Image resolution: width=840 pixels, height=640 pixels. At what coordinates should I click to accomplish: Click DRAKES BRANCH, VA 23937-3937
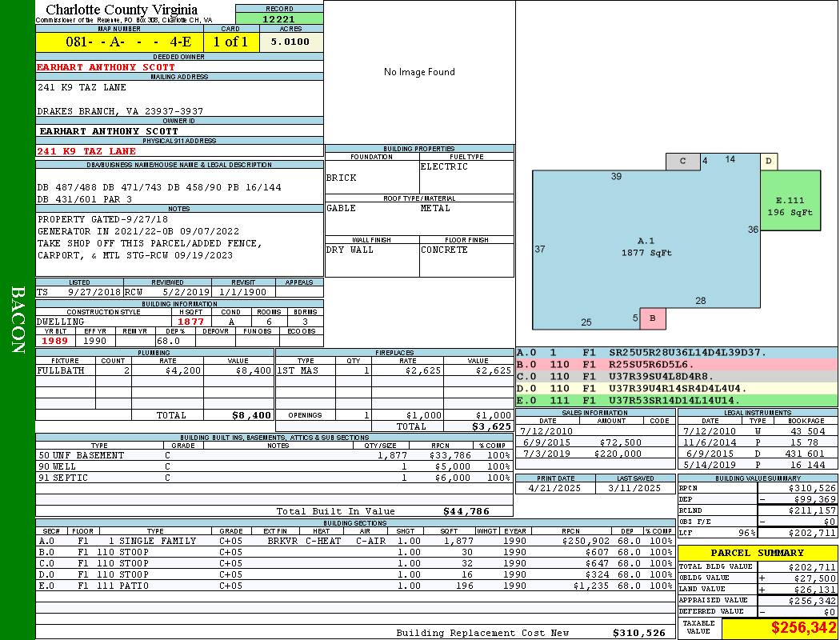click(120, 111)
